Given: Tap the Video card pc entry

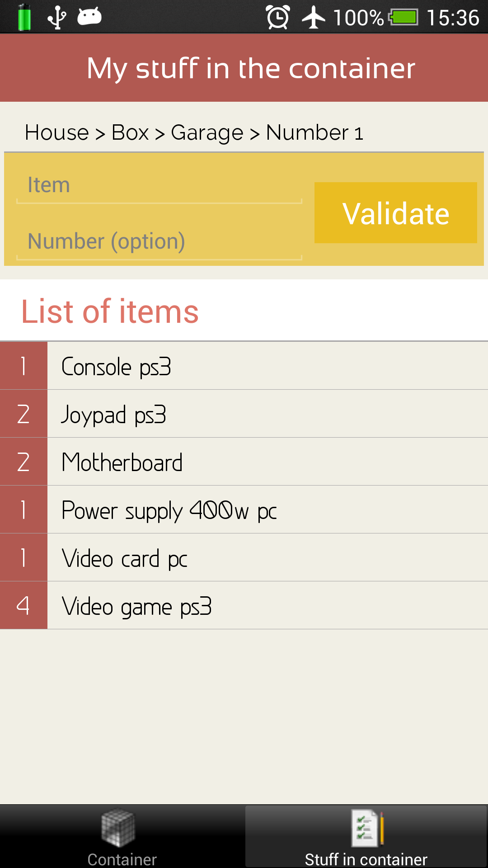Looking at the screenshot, I should coord(267,558).
